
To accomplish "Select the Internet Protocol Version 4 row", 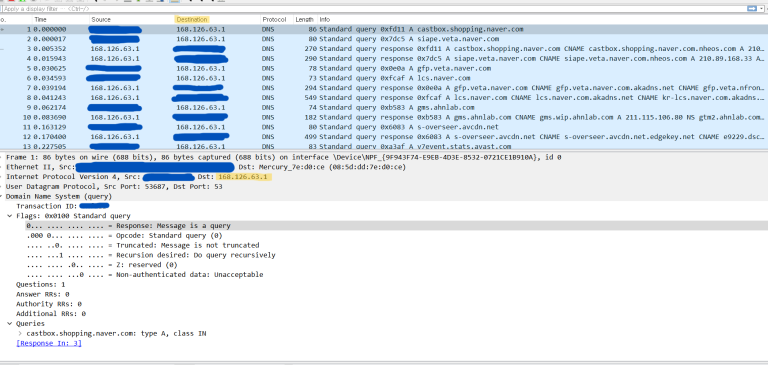I will 383,177.
